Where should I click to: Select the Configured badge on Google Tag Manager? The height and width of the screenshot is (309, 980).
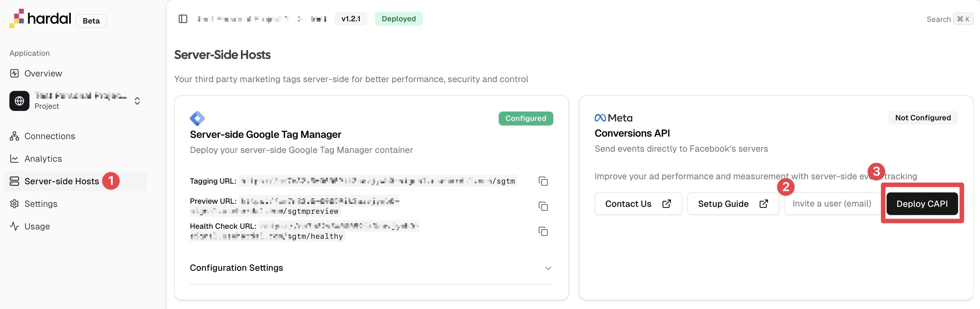(x=525, y=118)
